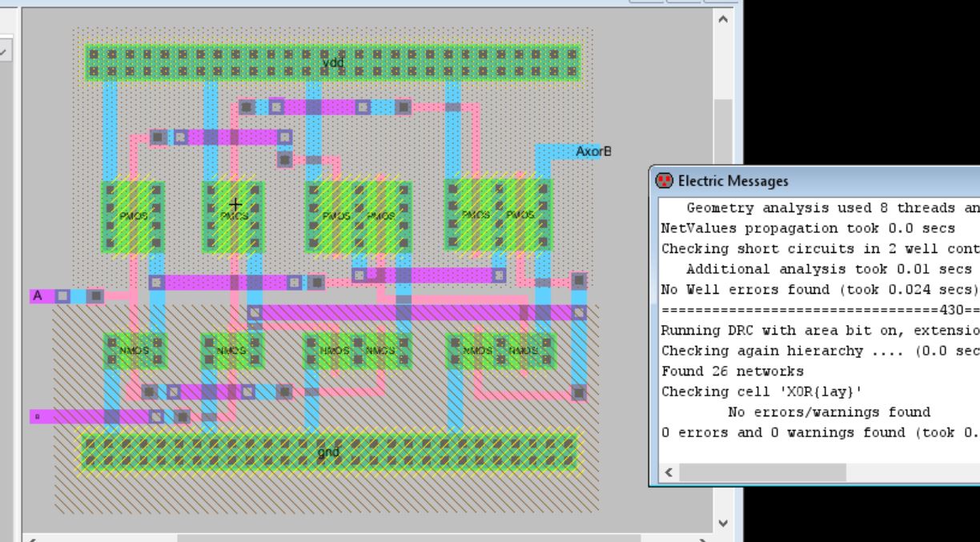
Task: Select the PMOS transistor under the crosshair
Action: click(233, 216)
